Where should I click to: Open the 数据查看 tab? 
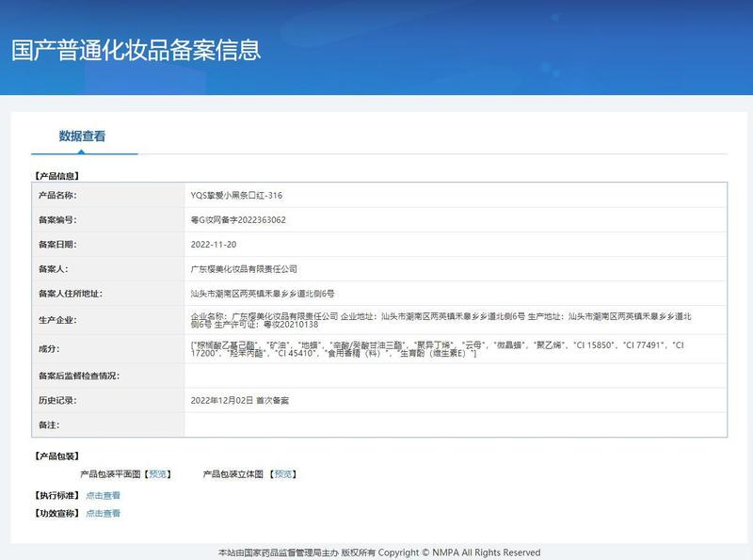click(x=82, y=136)
